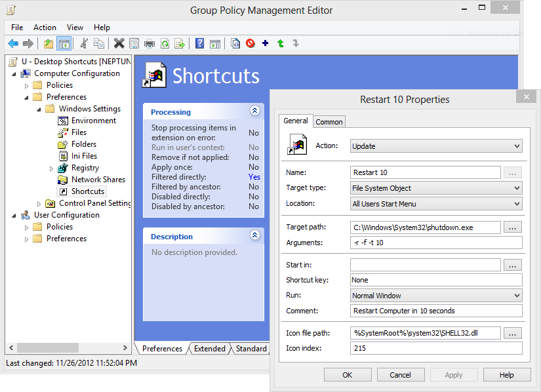Collapse the blue Processing panel chevron
This screenshot has height=392, width=541.
coord(254,111)
